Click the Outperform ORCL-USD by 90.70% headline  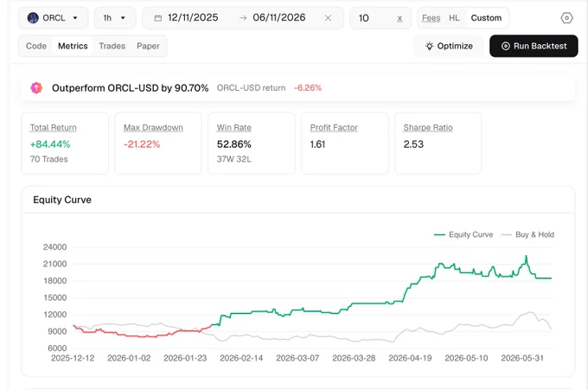[x=130, y=88]
